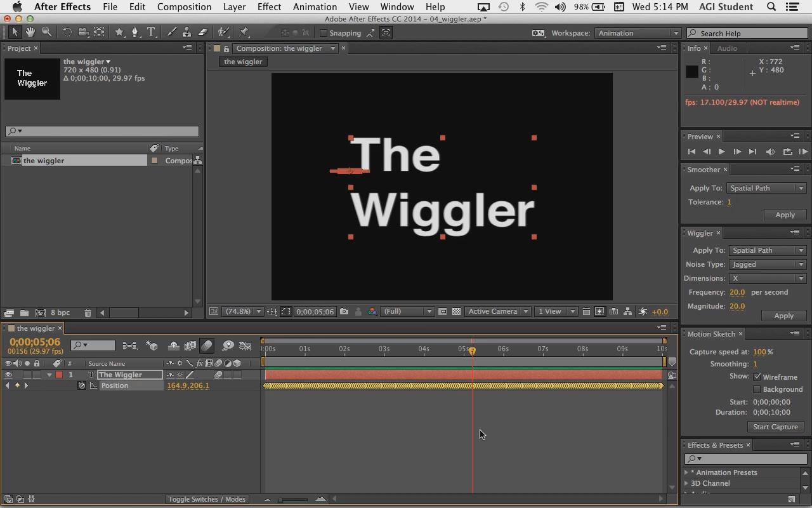Open the Wiggler Dimensions dropdown
Screen dimensions: 812x508
[x=766, y=278]
